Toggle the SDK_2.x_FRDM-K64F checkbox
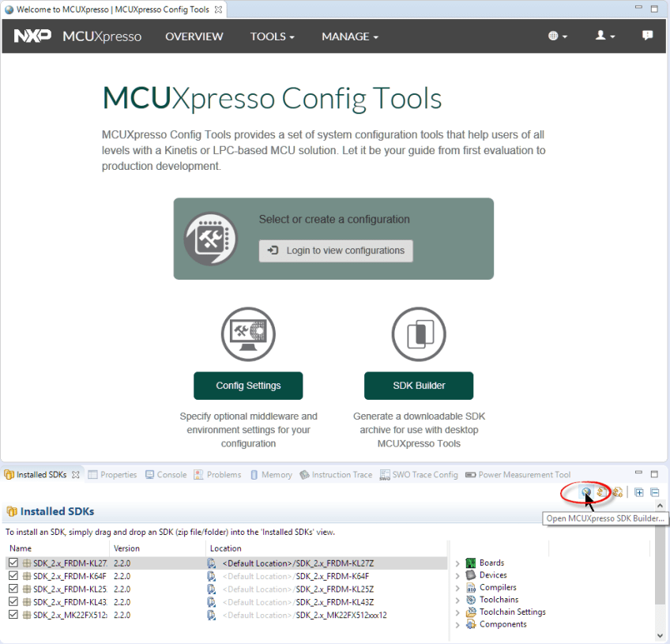670x644 pixels. (13, 576)
